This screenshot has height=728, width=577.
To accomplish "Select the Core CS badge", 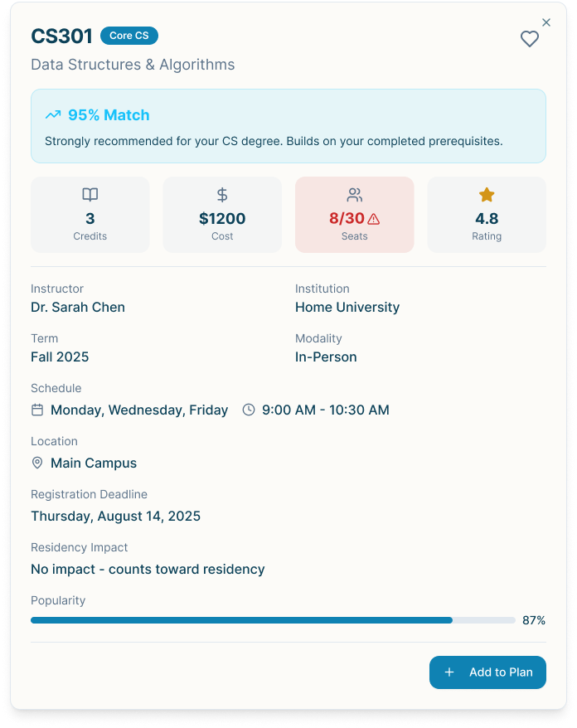I will pyautogui.click(x=128, y=36).
